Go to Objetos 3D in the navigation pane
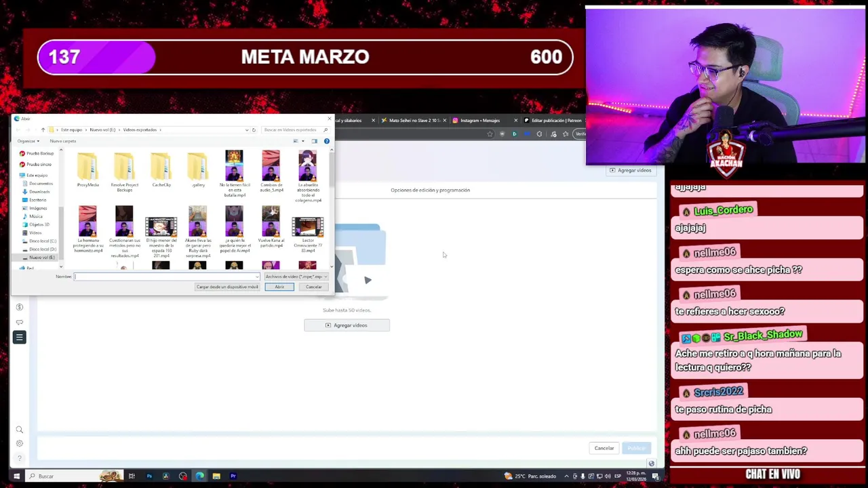Viewport: 868px width, 488px height. [37, 224]
